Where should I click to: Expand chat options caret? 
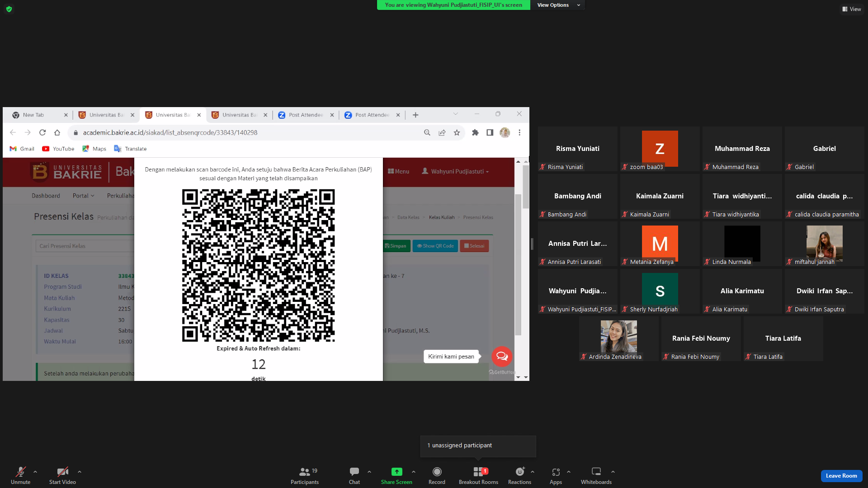[x=369, y=472]
